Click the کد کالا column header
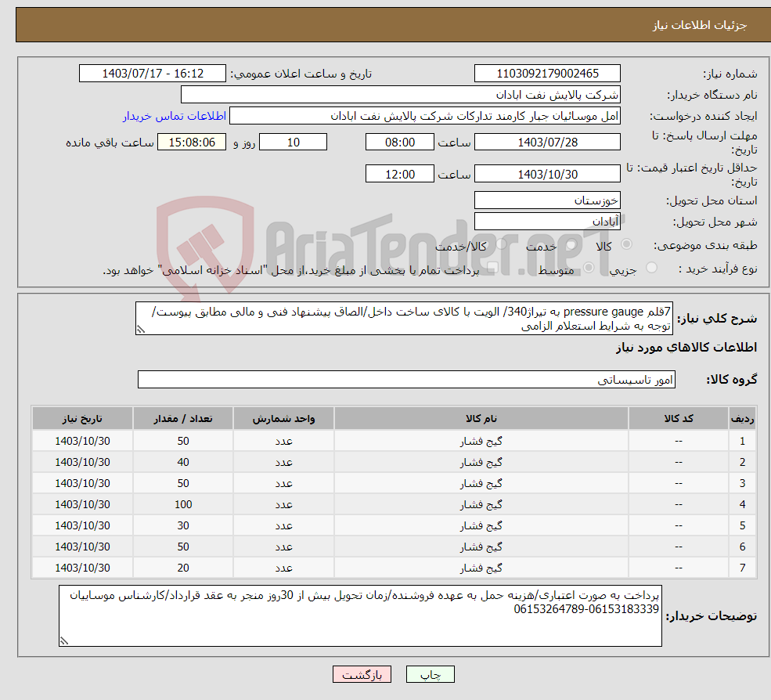The height and width of the screenshot is (700, 771). (x=679, y=419)
